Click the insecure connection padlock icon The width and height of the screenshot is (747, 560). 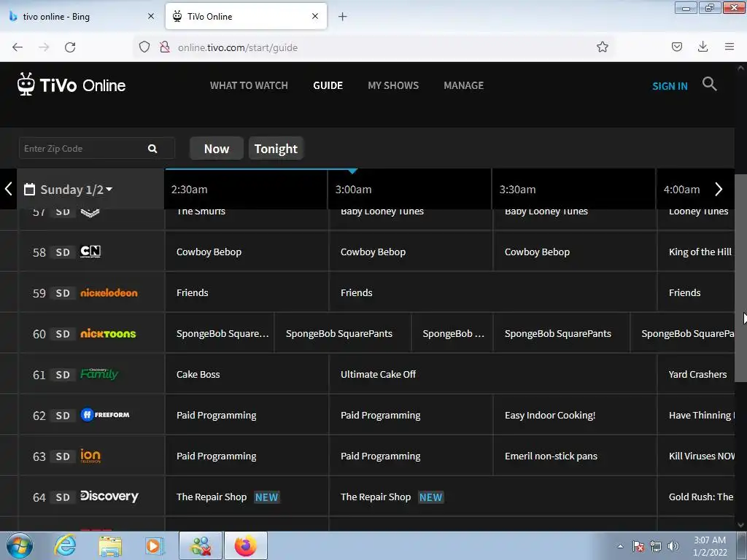pos(165,47)
